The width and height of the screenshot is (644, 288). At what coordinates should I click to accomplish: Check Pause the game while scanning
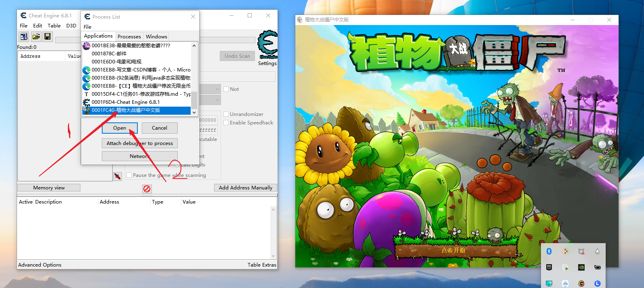(129, 175)
